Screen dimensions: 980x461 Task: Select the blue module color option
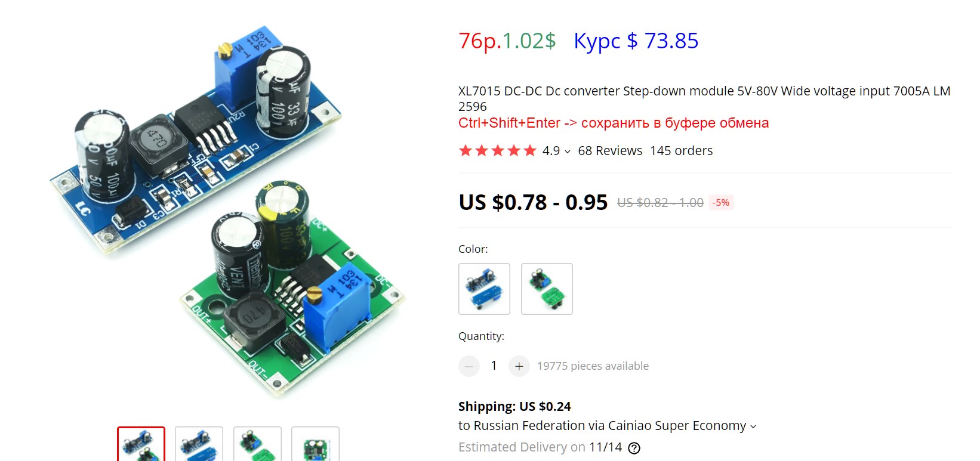[484, 289]
